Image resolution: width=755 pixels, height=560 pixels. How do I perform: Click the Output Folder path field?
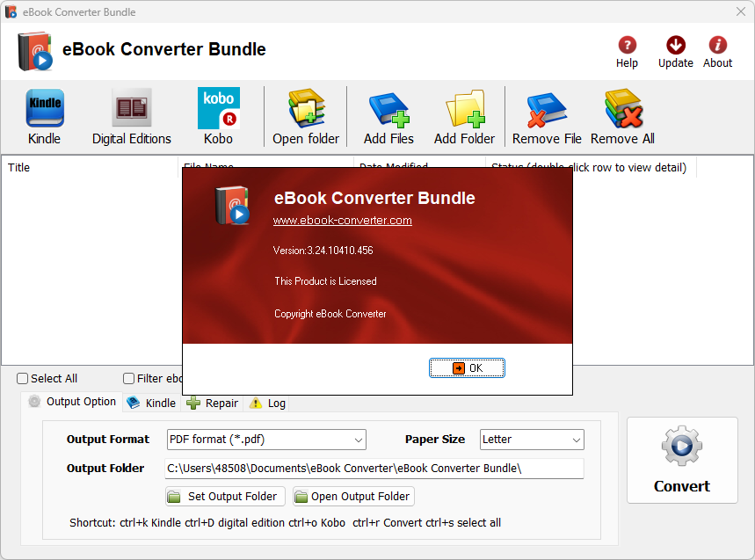374,469
